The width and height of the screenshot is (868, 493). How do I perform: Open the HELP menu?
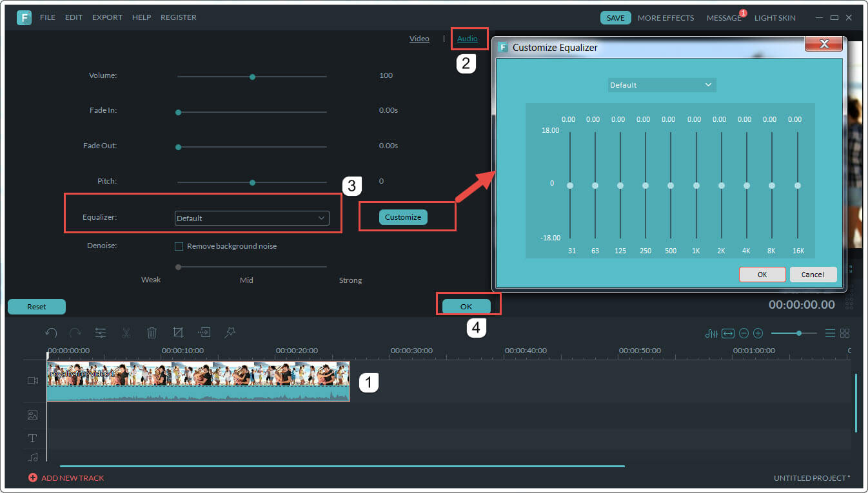(141, 17)
